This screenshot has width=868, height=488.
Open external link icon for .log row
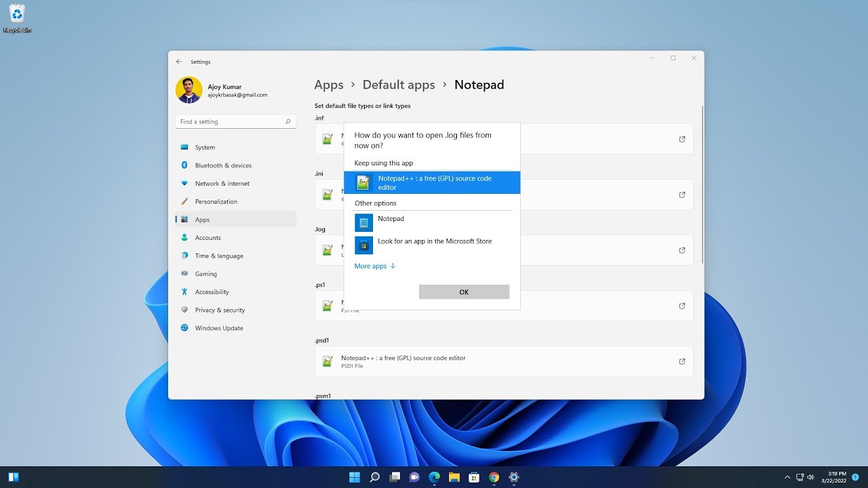pyautogui.click(x=682, y=250)
